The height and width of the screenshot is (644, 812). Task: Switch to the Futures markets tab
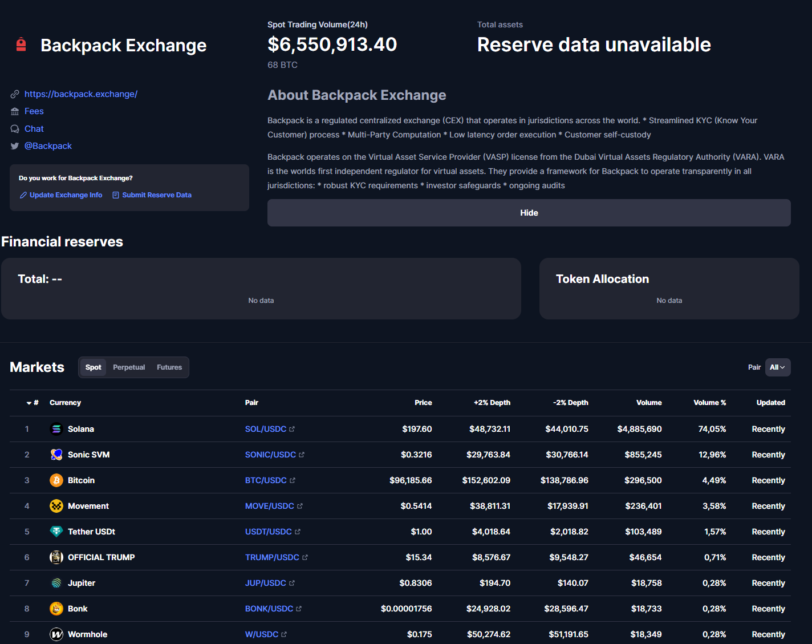tap(169, 367)
